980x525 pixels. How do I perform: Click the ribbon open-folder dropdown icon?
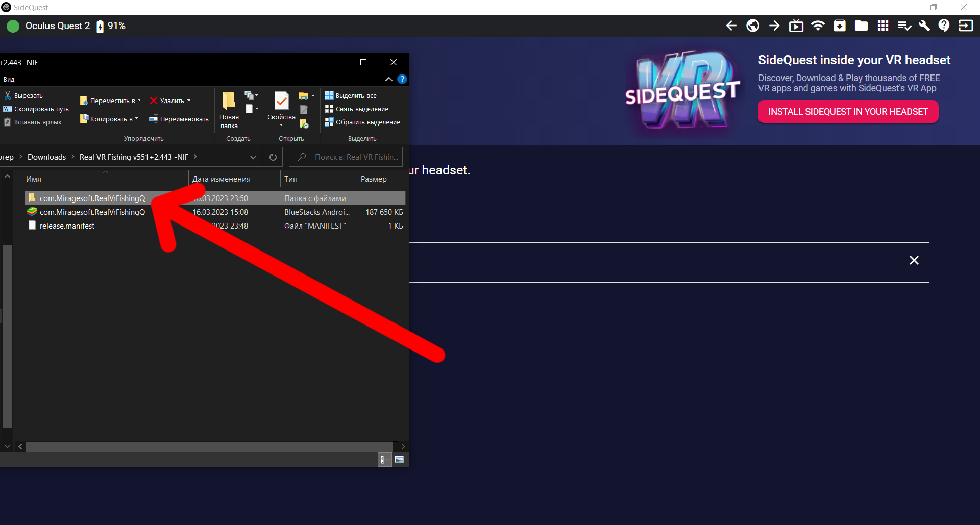[306, 96]
